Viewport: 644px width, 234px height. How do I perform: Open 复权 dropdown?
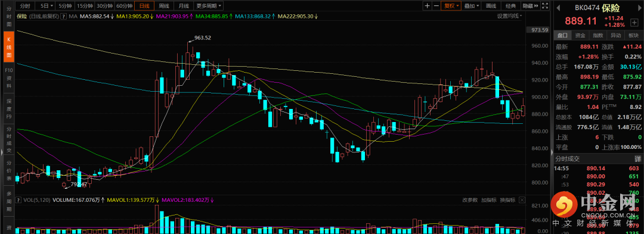click(x=451, y=6)
